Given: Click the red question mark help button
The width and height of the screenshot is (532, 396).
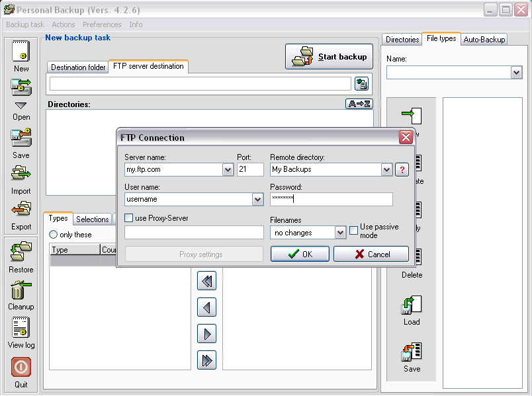Looking at the screenshot, I should [402, 169].
